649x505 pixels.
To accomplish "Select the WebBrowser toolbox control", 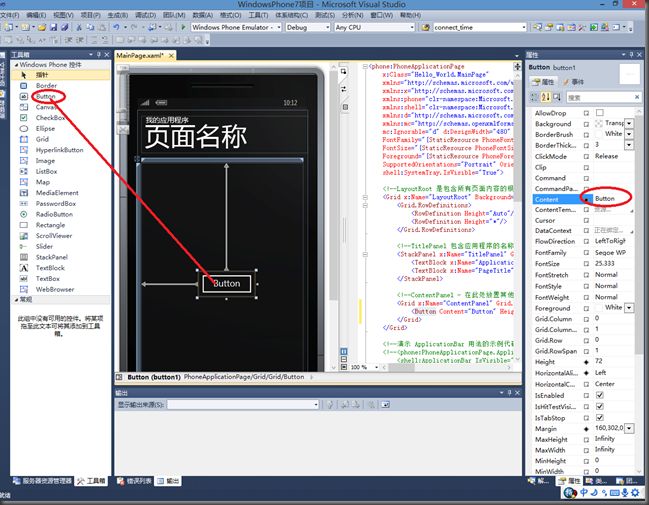I will (55, 289).
